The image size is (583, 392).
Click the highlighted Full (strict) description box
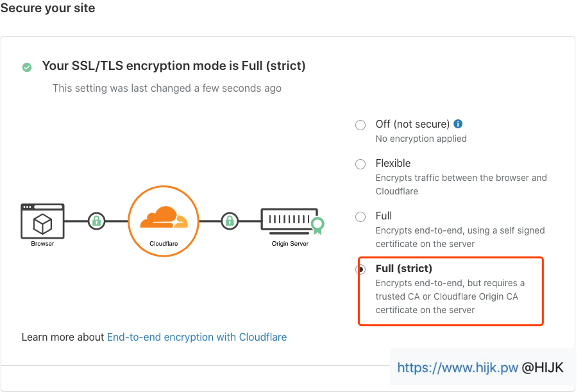tap(451, 291)
